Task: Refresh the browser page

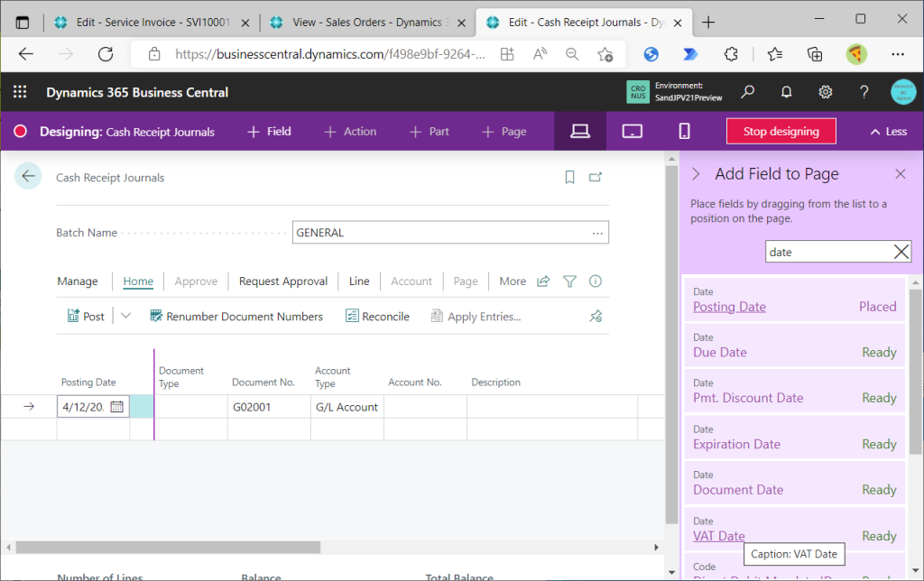Action: 106,54
